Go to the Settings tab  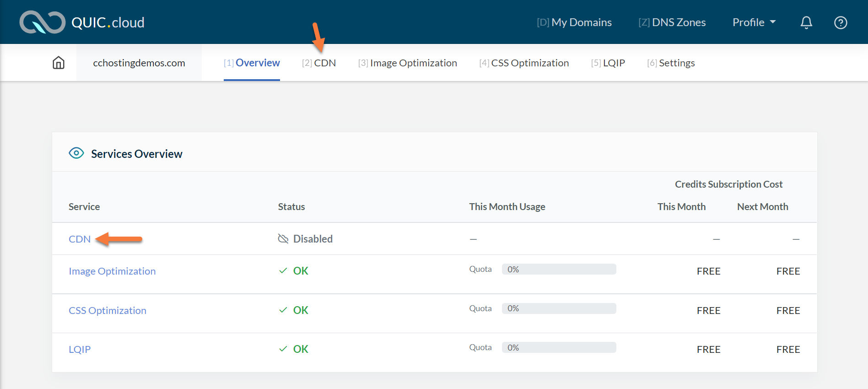(x=671, y=63)
